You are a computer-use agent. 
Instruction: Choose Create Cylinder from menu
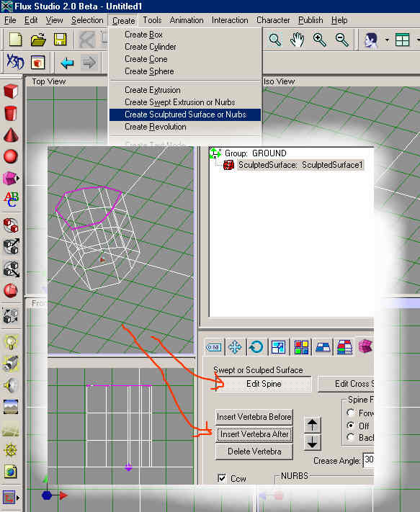pos(185,47)
